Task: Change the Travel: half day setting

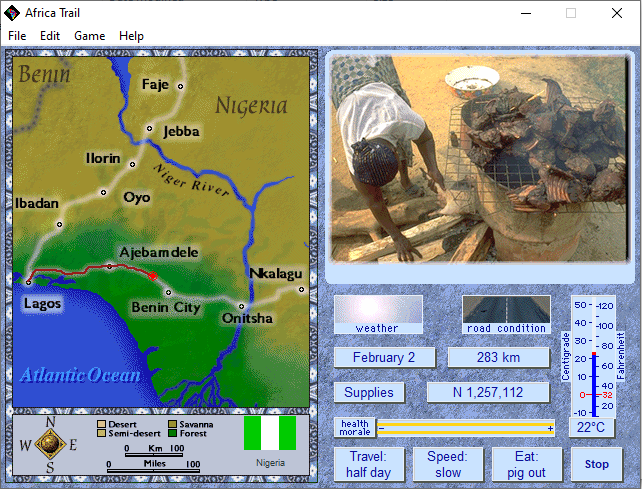Action: (x=368, y=464)
